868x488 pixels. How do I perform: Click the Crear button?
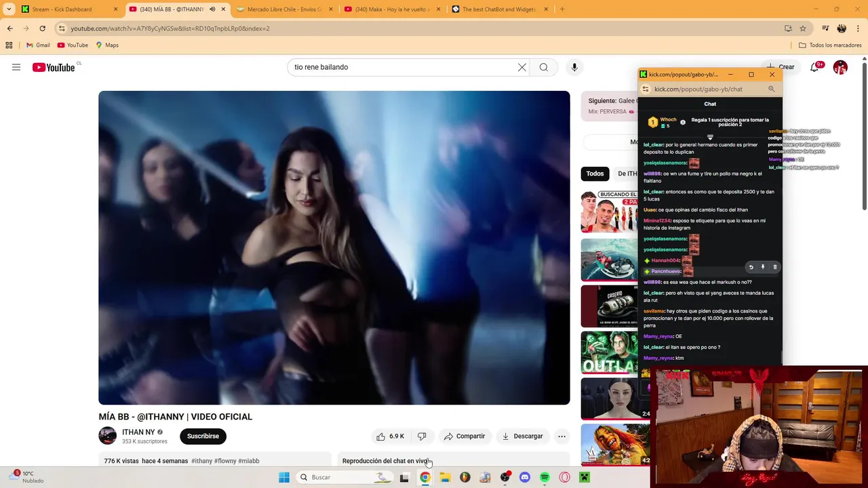click(x=780, y=67)
